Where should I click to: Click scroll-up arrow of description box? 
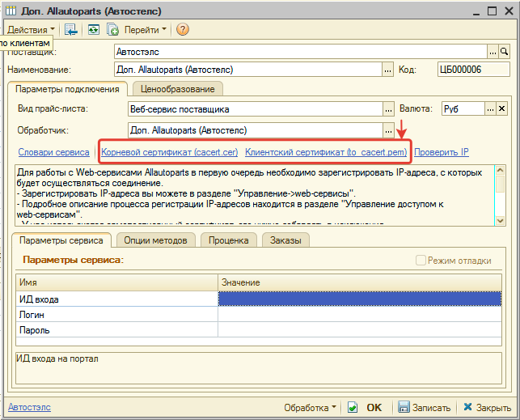500,170
